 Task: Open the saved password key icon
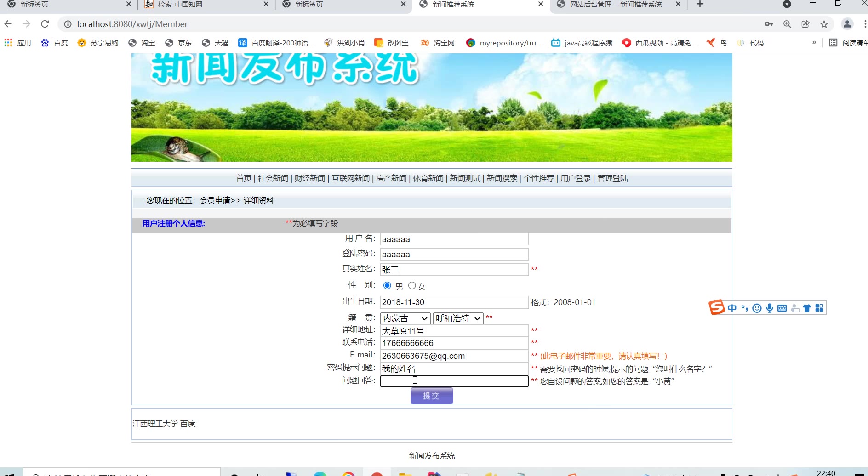pos(769,24)
